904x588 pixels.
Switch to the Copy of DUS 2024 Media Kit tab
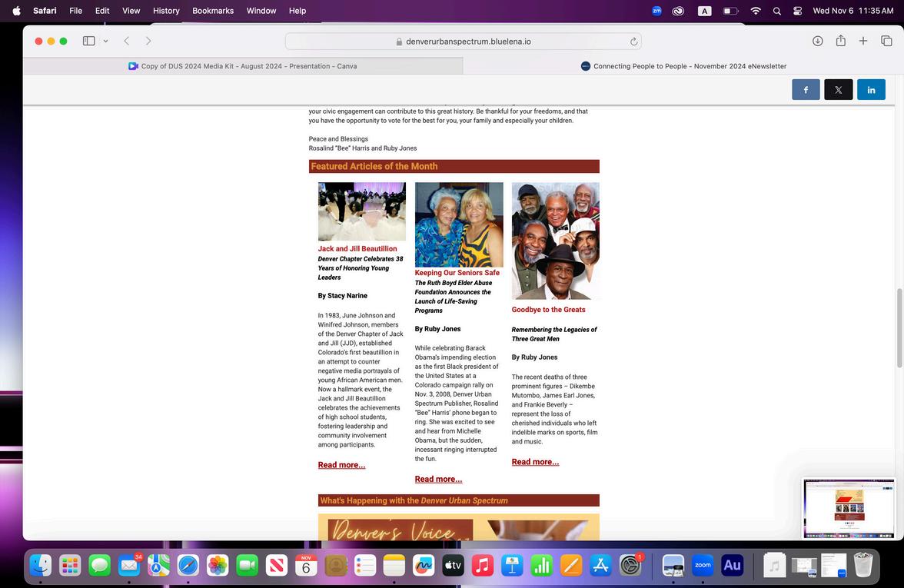click(243, 66)
